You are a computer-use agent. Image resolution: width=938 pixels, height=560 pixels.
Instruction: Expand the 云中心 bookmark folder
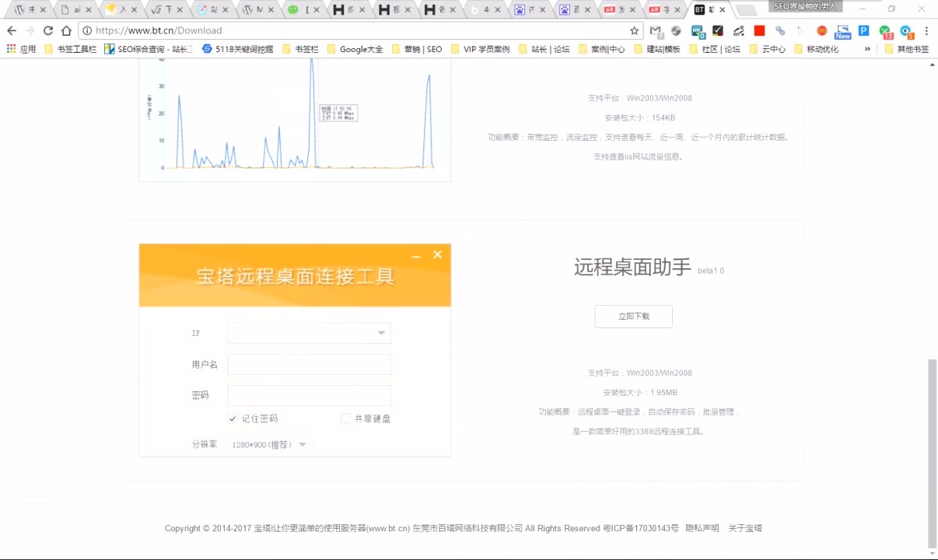(x=767, y=49)
